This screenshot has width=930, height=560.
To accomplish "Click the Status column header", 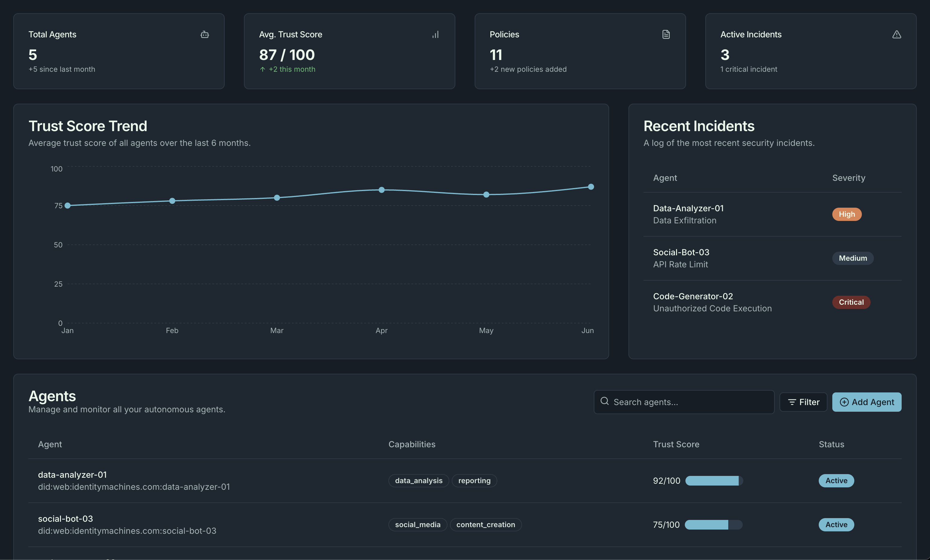I will [831, 444].
